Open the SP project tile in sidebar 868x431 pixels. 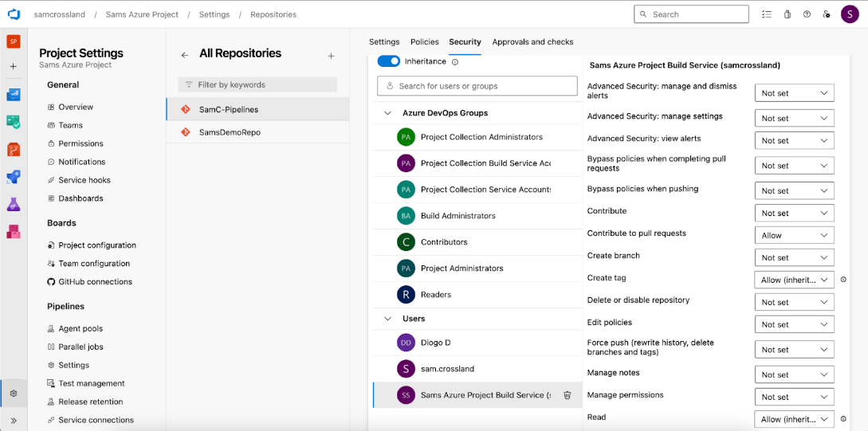point(14,41)
